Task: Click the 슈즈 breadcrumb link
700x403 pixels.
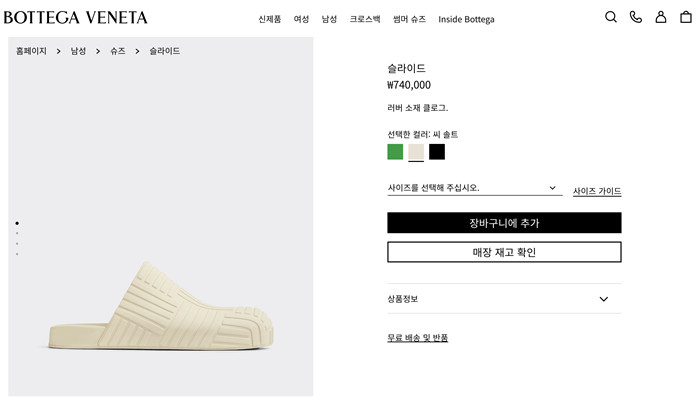Action: tap(118, 51)
